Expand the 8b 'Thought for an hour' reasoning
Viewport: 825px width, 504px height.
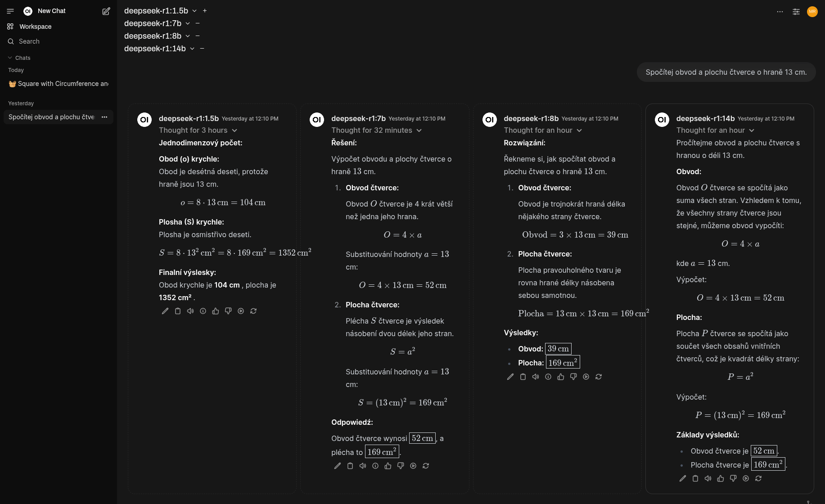[543, 130]
